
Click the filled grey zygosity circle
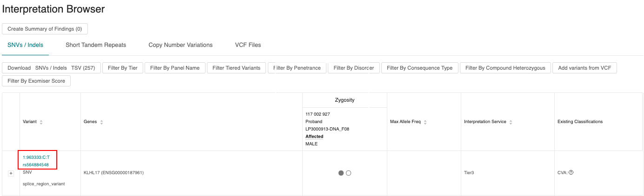coord(341,173)
